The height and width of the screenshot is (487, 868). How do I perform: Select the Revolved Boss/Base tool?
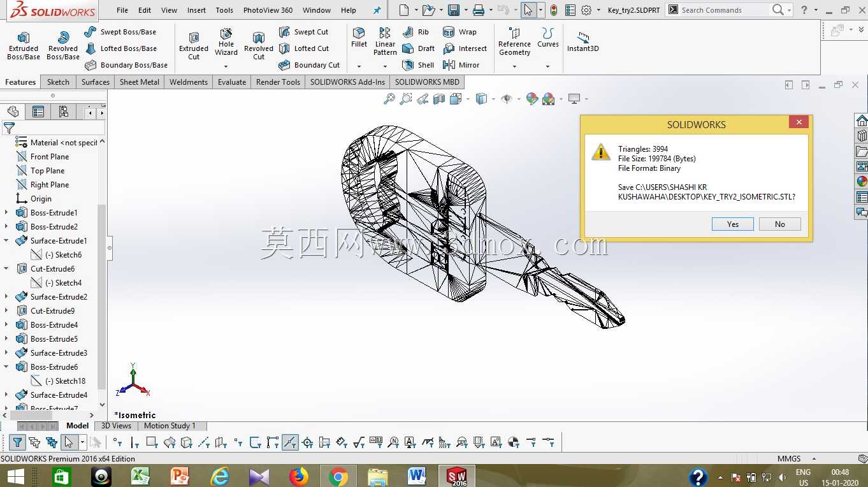(63, 46)
